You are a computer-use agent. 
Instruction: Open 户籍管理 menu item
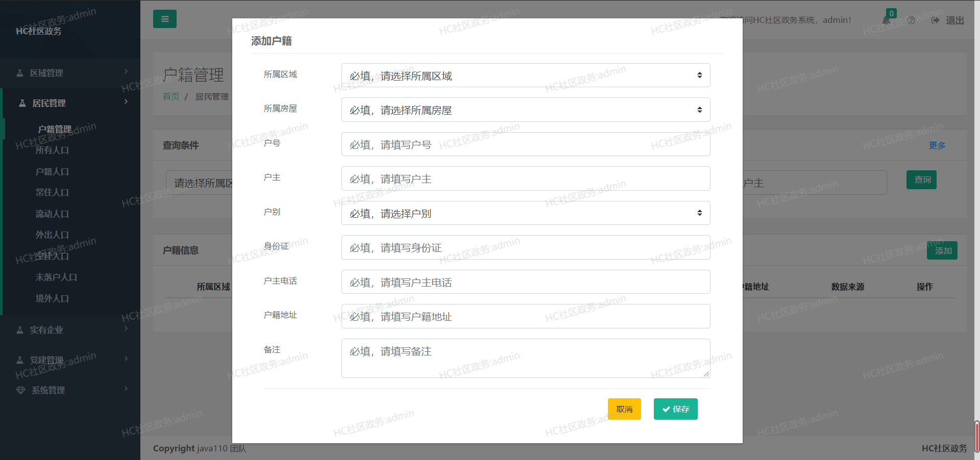pos(55,129)
